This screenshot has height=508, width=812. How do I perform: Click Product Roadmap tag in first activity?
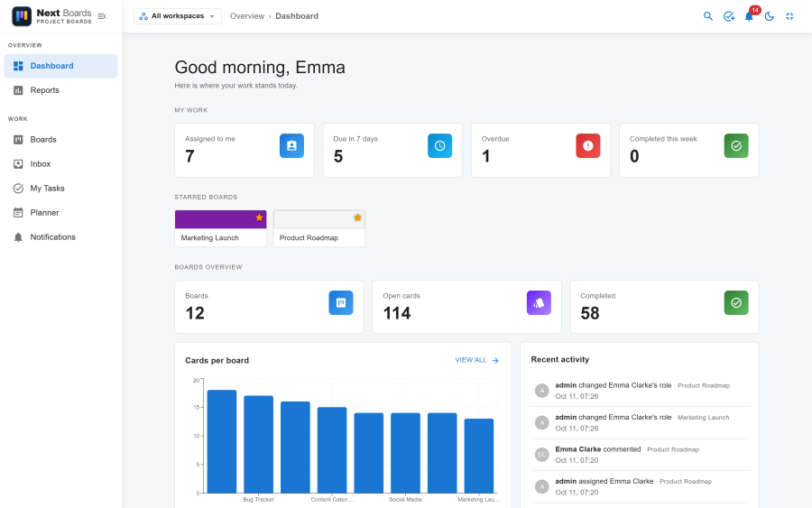click(x=703, y=386)
